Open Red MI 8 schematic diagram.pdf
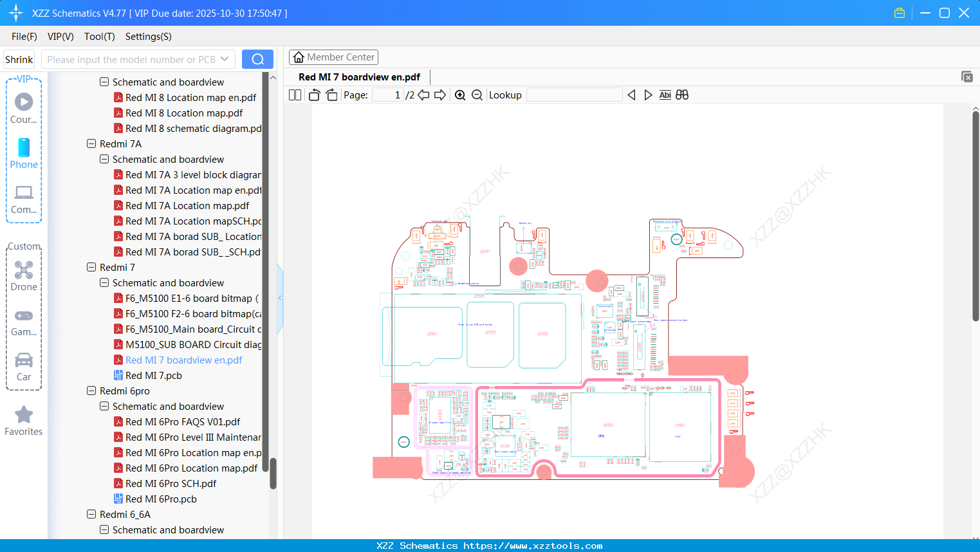The image size is (980, 552). tap(194, 129)
